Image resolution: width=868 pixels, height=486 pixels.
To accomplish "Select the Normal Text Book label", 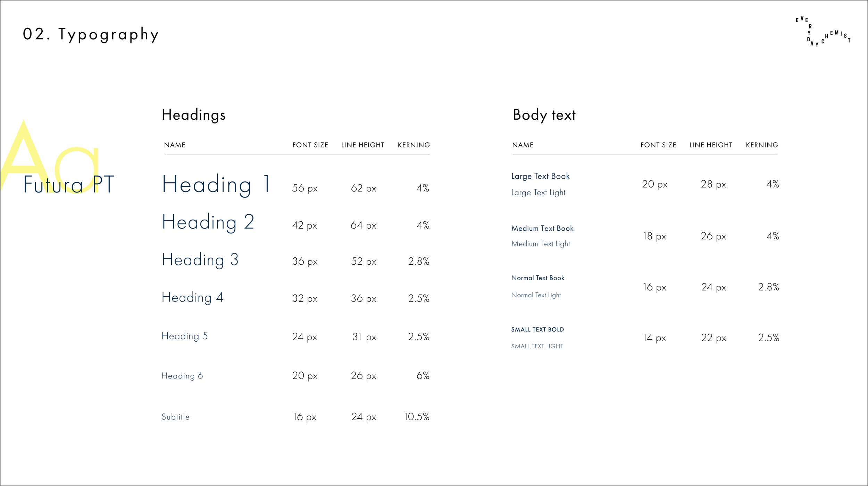I will click(x=537, y=278).
